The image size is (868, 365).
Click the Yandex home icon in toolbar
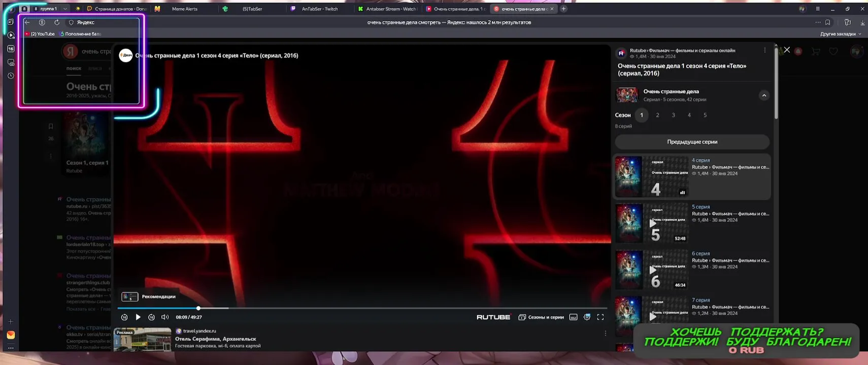coord(42,22)
